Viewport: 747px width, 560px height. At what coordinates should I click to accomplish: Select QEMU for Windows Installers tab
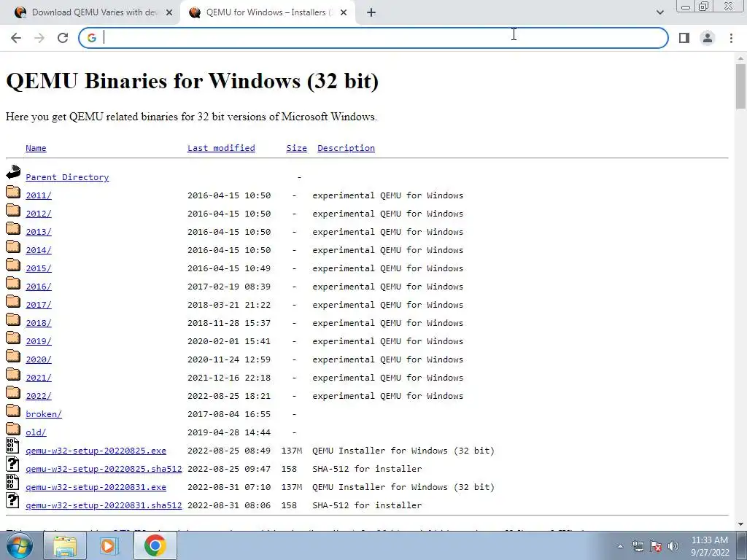(267, 13)
